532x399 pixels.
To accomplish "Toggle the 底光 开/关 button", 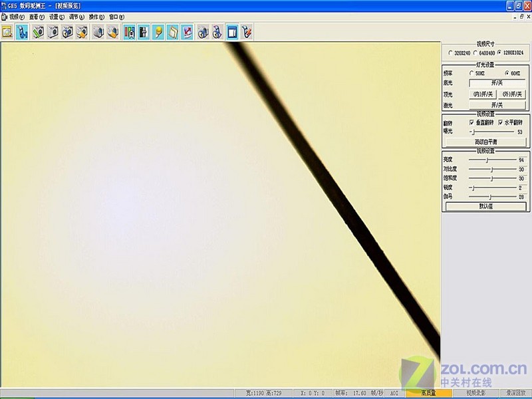I will coord(497,82).
